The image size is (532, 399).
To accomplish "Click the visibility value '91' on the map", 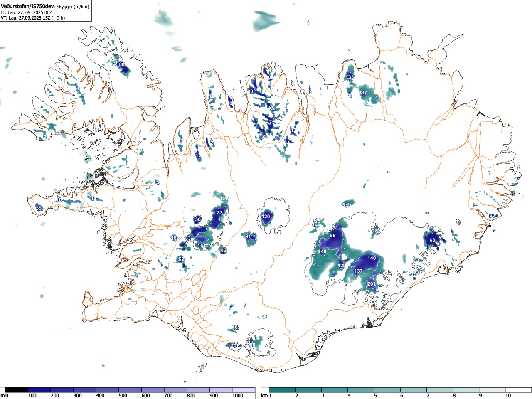I will point(249,236).
